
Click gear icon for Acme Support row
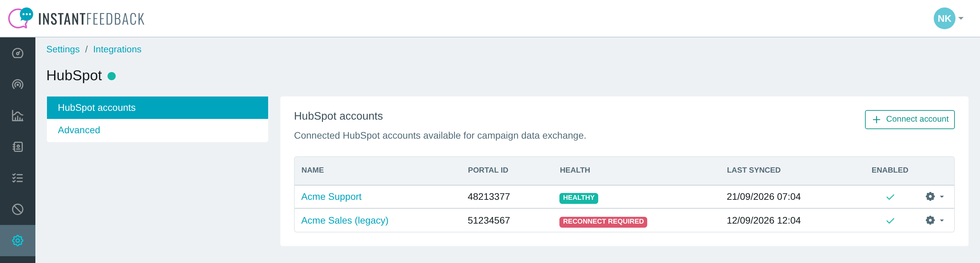pyautogui.click(x=930, y=196)
